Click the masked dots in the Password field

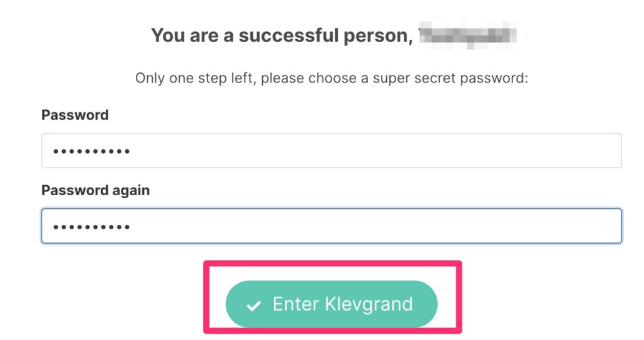[x=91, y=151]
